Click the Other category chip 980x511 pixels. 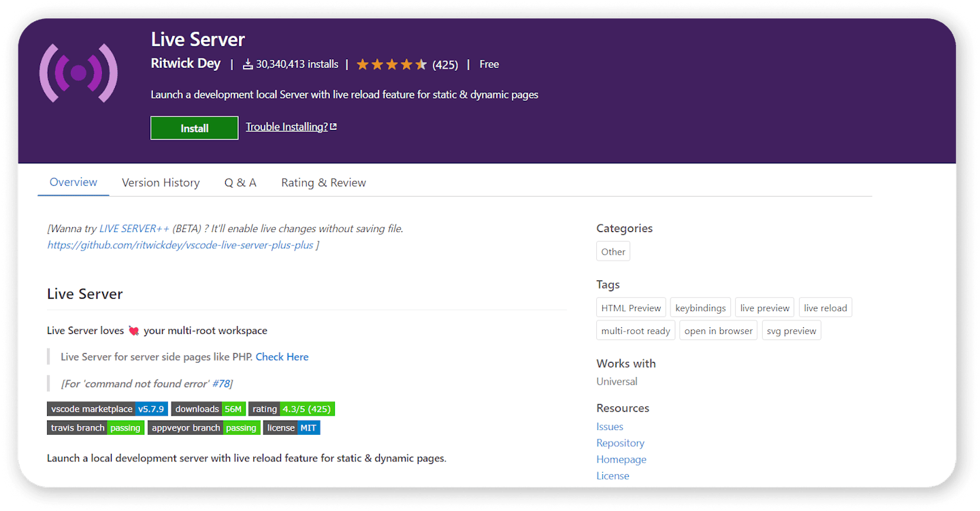point(612,252)
